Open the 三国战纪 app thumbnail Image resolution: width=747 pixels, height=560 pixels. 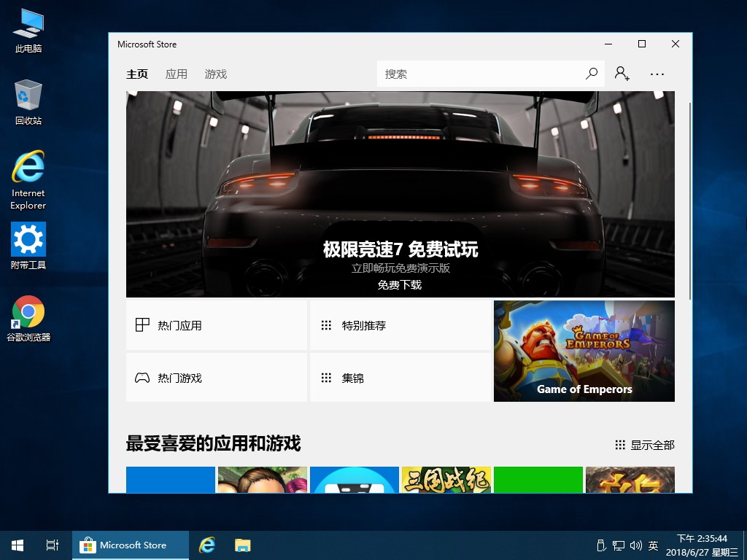[446, 480]
